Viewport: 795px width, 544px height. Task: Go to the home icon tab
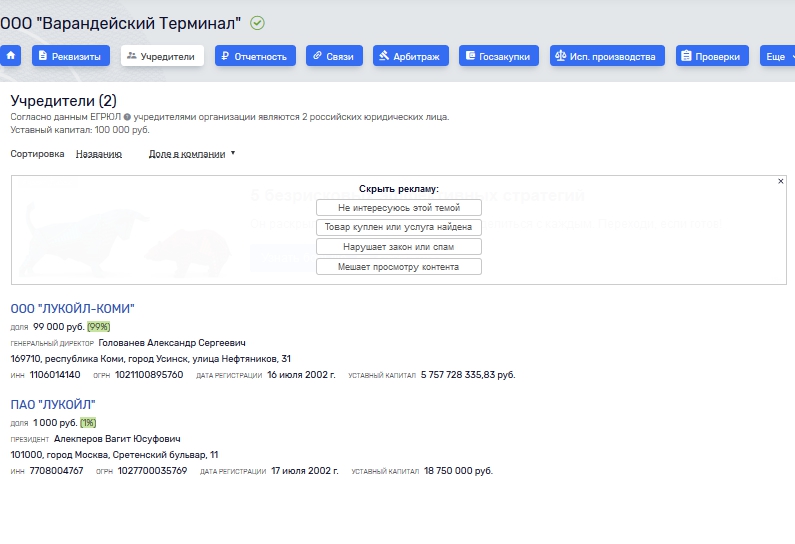click(x=10, y=56)
